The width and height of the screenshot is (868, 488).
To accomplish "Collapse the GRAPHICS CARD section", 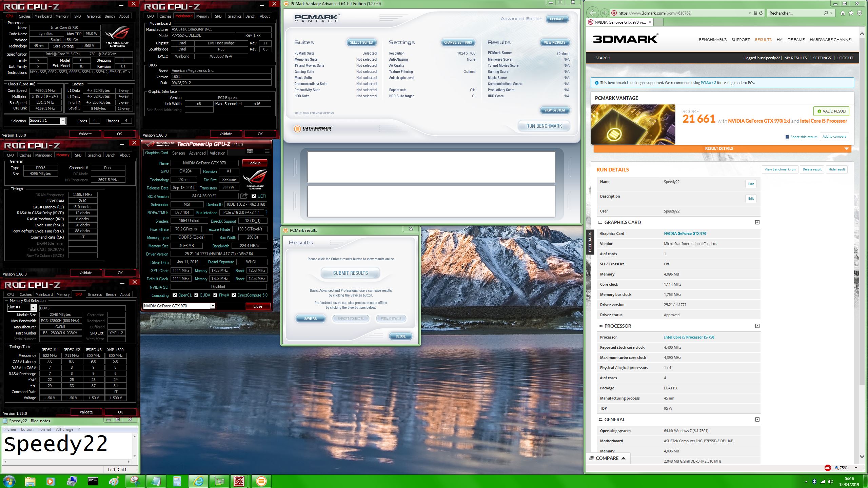I will [x=757, y=222].
